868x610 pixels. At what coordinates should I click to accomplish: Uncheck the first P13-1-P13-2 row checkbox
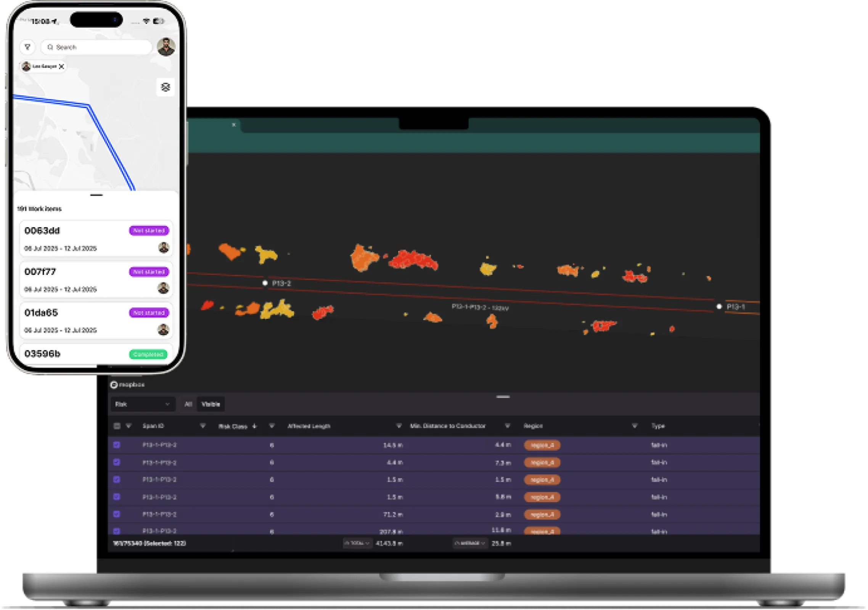(117, 445)
